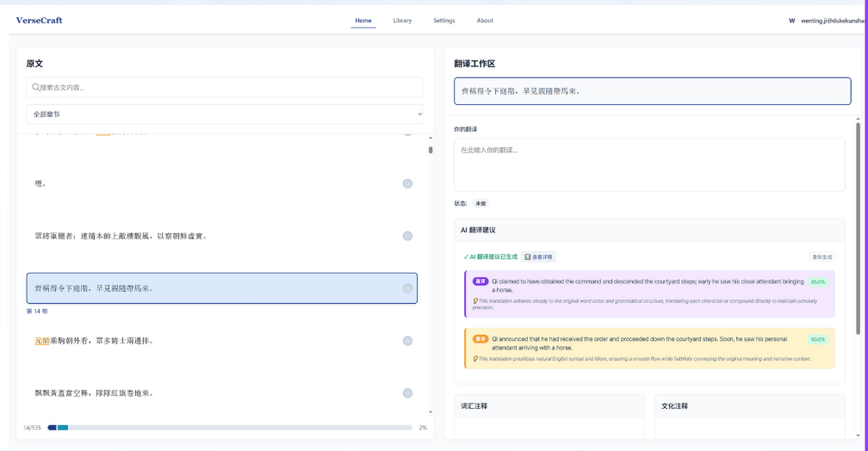
Task: Open the Settings tab
Action: (x=444, y=21)
